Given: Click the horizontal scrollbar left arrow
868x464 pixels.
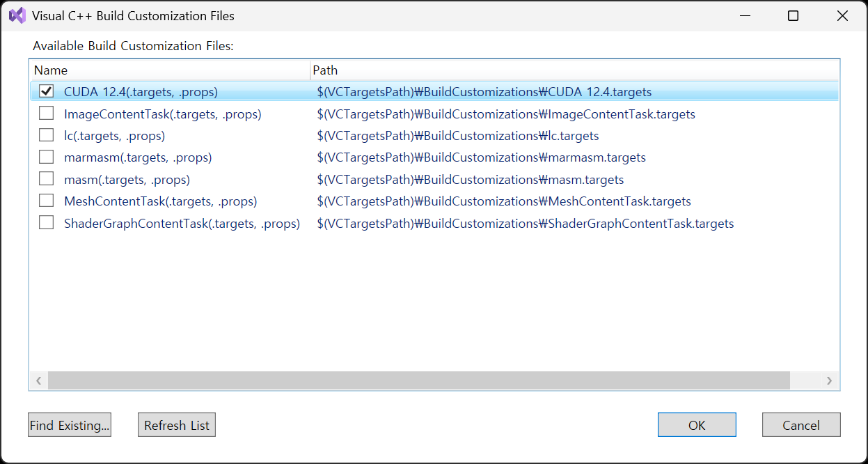Looking at the screenshot, I should pyautogui.click(x=39, y=380).
